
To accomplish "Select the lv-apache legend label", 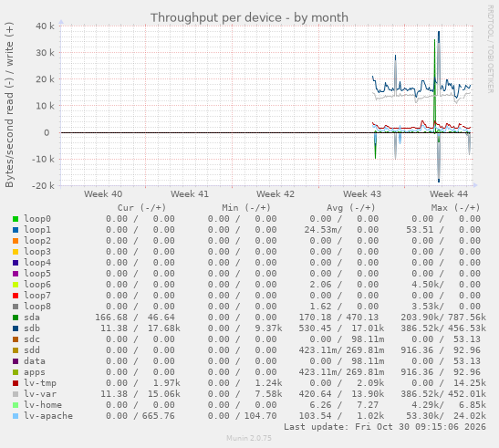I will 48,416.
